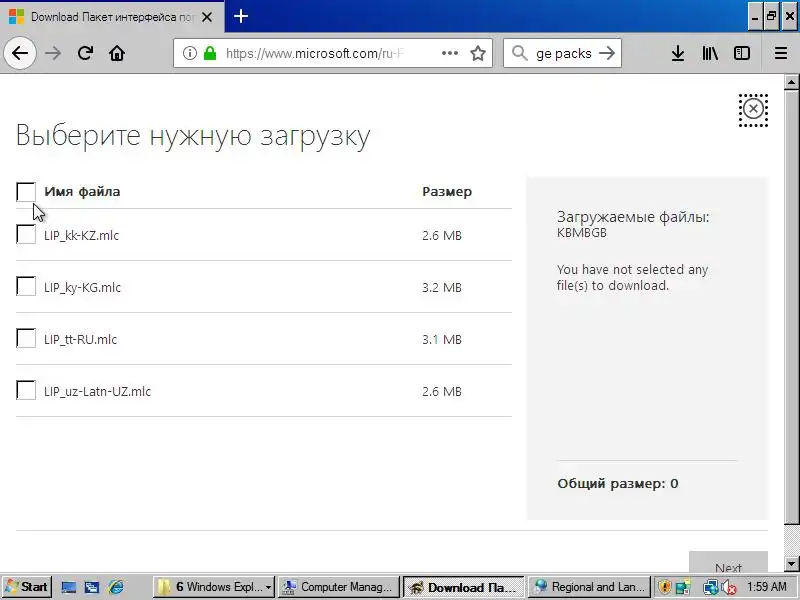Show site information icon in address bar
This screenshot has height=600, width=800.
coord(190,53)
